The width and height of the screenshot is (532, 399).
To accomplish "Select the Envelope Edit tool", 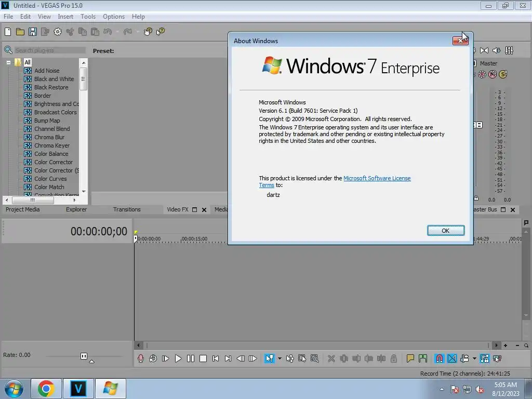I will pyautogui.click(x=290, y=358).
